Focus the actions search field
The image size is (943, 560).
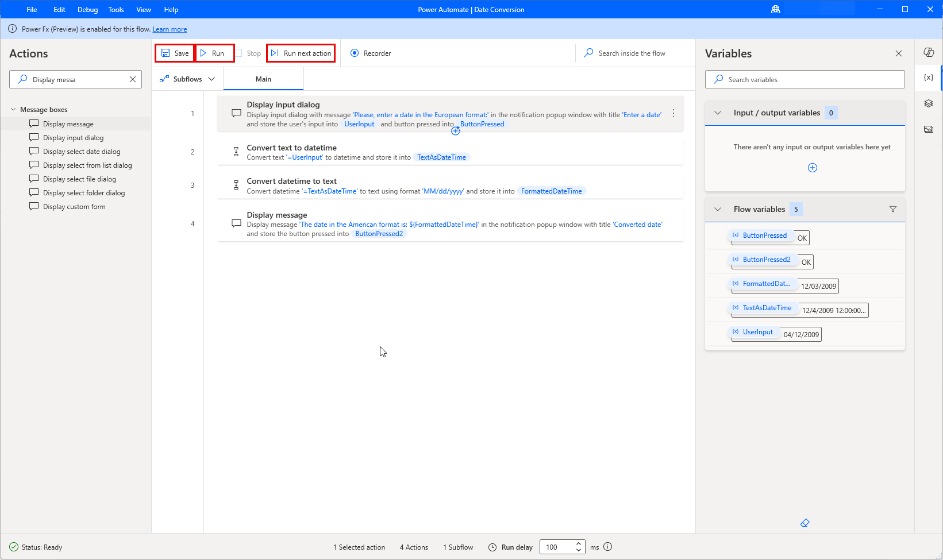coord(75,79)
